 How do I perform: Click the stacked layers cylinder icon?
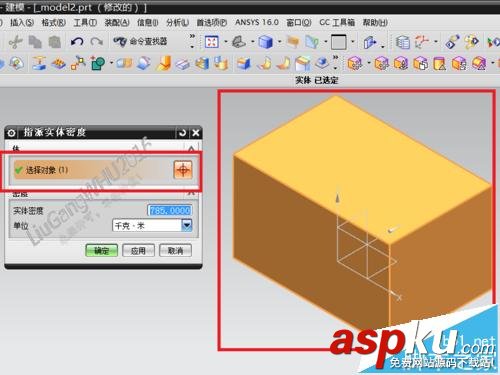403,42
